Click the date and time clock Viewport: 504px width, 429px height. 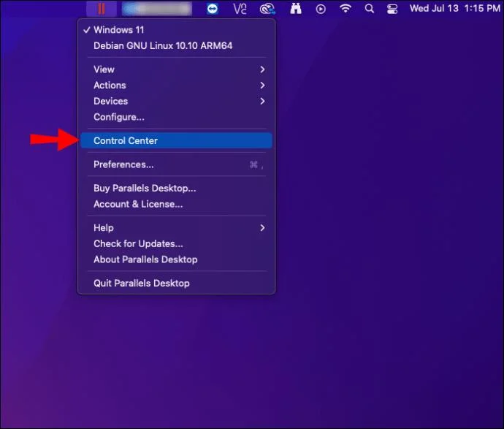pos(455,8)
